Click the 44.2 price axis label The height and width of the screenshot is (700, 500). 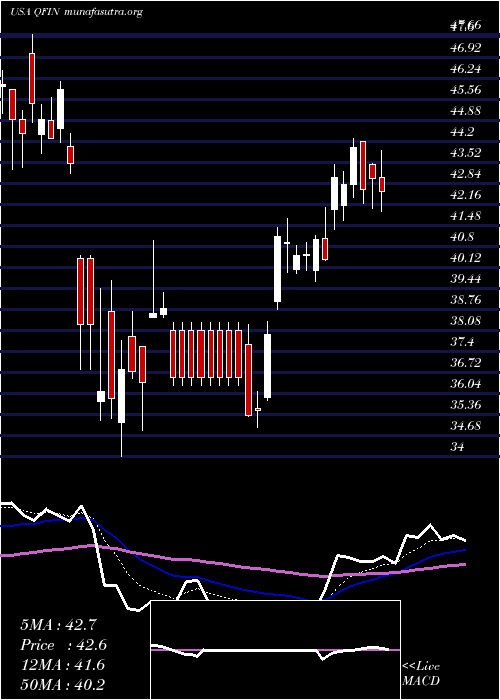[x=463, y=132]
